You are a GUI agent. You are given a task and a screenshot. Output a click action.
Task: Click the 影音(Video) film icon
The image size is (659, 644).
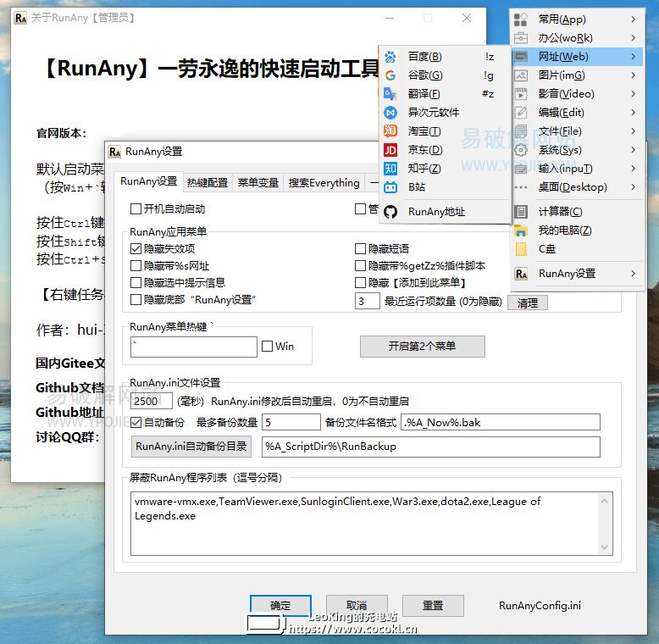[521, 94]
